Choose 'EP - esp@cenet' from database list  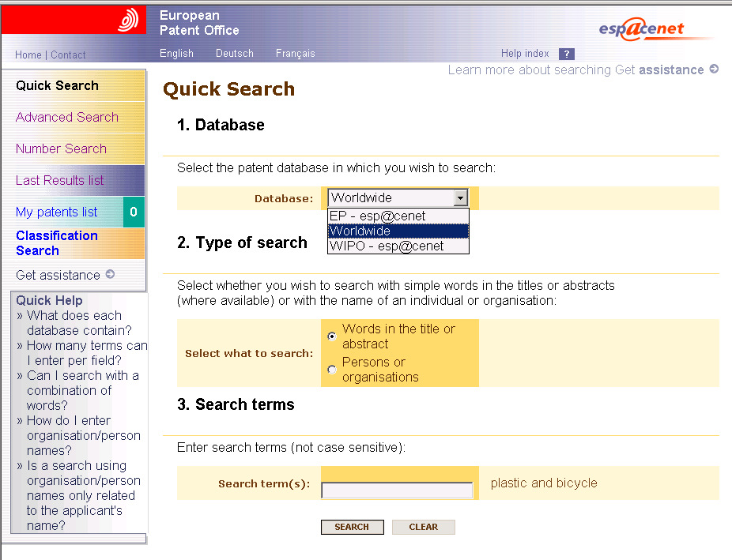pyautogui.click(x=398, y=216)
